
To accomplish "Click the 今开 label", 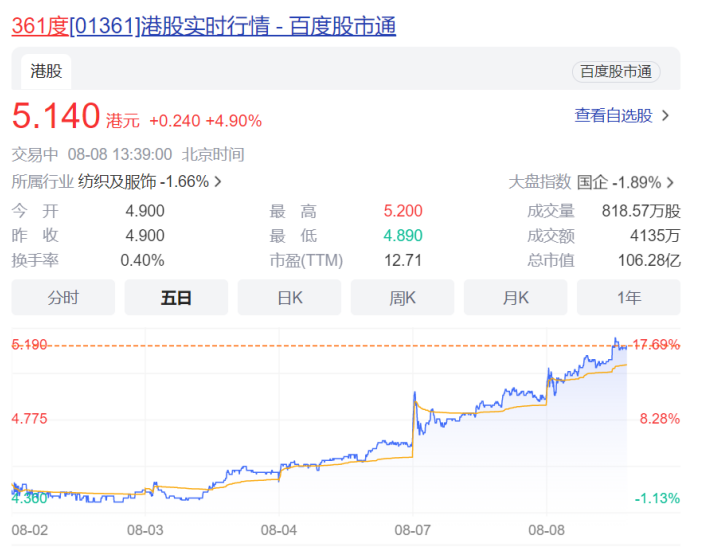I will (35, 211).
